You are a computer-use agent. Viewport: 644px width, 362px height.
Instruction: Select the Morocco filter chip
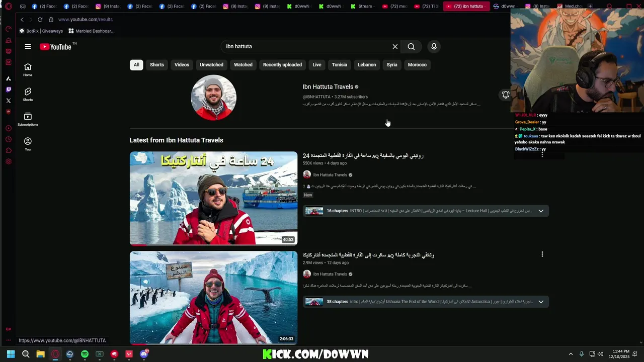(x=417, y=65)
